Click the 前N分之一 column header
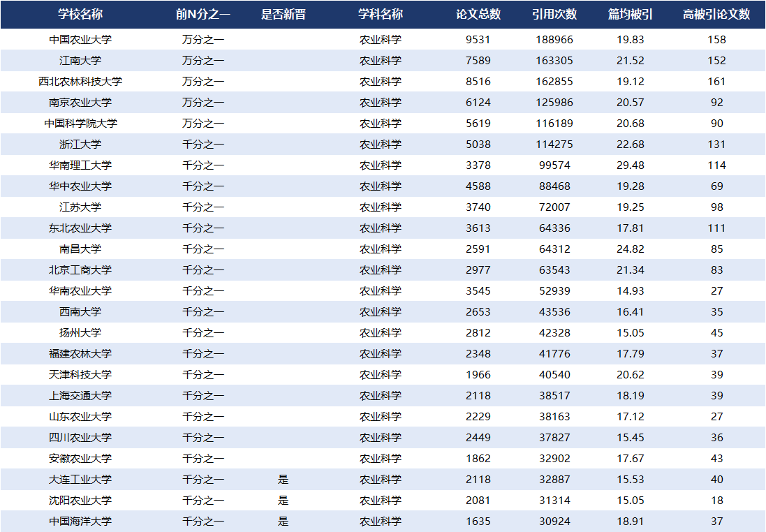 pyautogui.click(x=203, y=15)
